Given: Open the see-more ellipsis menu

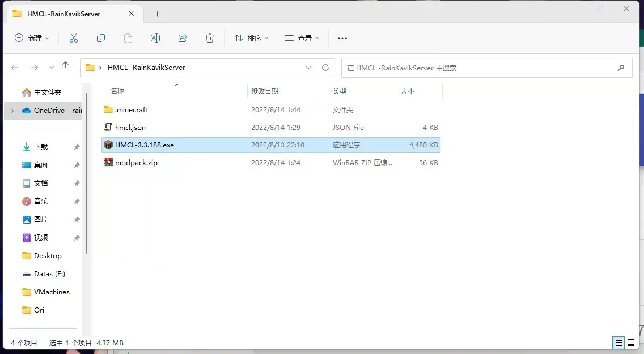Looking at the screenshot, I should [x=342, y=38].
